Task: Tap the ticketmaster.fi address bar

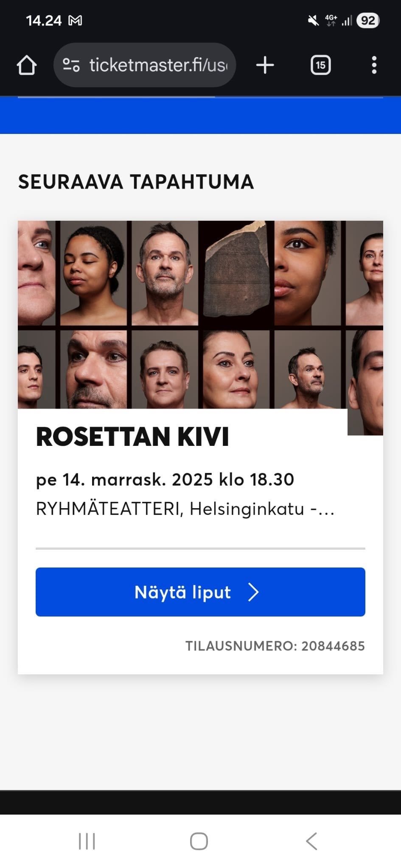Action: pos(157,64)
